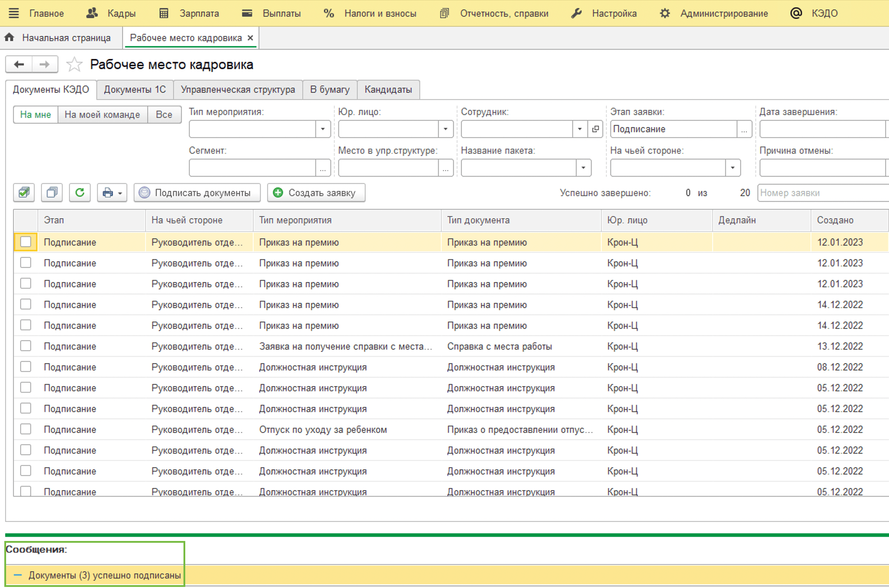Select the Все filter toggle
Viewport: 889px width, 588px height.
(164, 115)
